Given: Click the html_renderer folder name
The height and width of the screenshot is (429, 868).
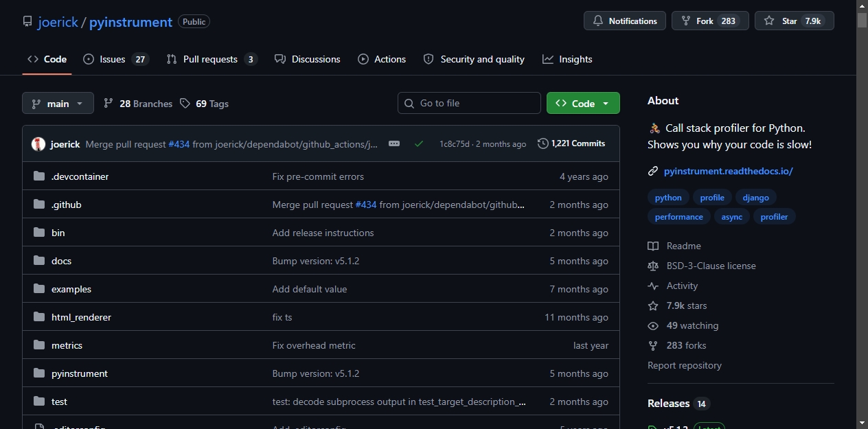Looking at the screenshot, I should point(81,317).
